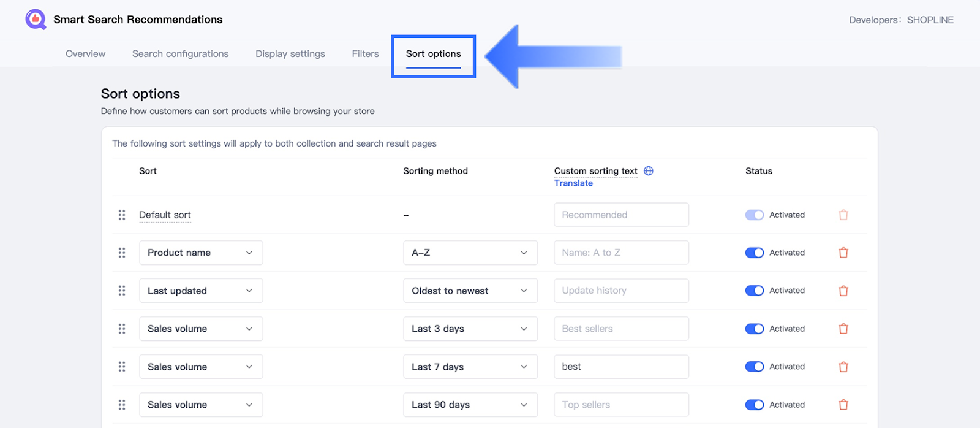Screen dimensions: 980x428
Task: Turn off the Last updated sort toggle
Action: click(754, 291)
